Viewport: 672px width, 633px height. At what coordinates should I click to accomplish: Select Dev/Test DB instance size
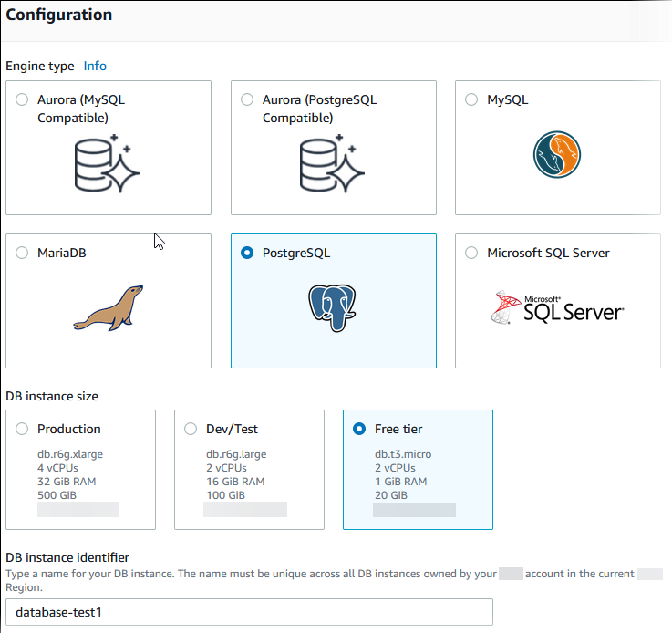(191, 429)
